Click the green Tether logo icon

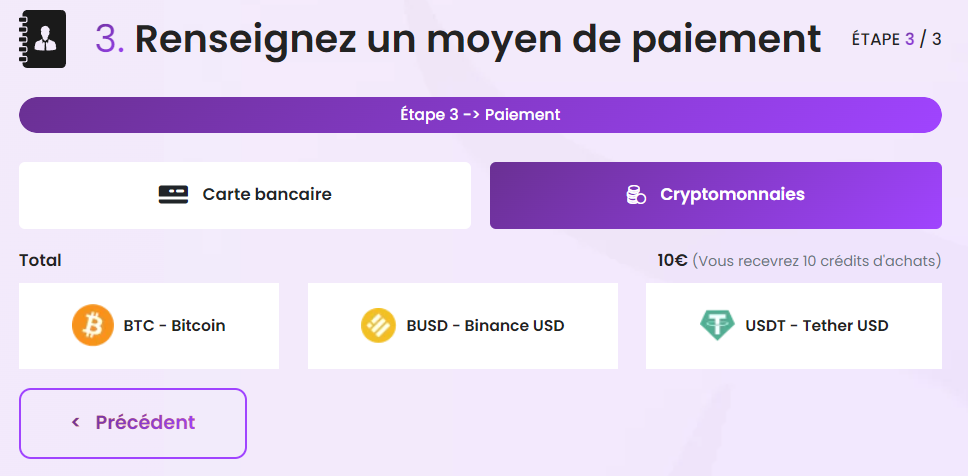coord(717,325)
